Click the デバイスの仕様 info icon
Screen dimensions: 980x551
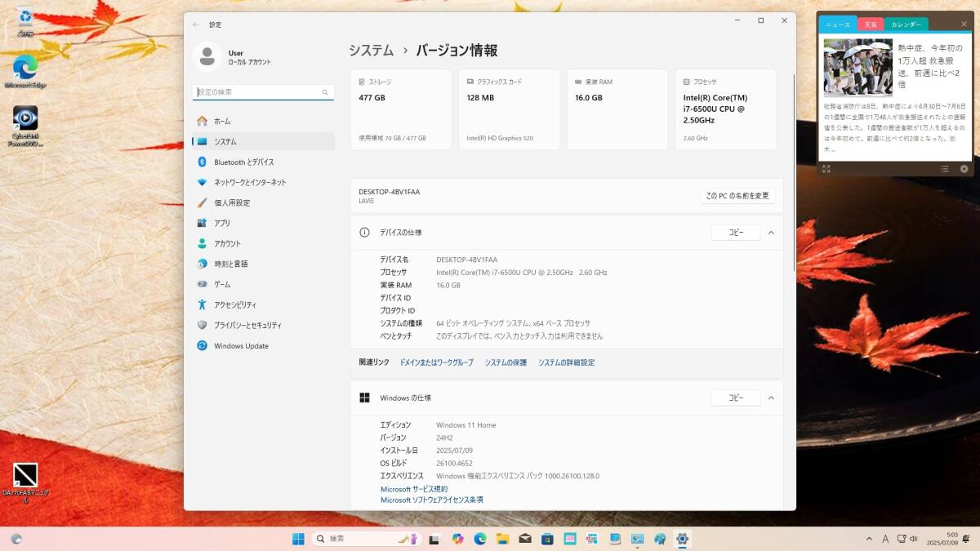click(x=364, y=233)
